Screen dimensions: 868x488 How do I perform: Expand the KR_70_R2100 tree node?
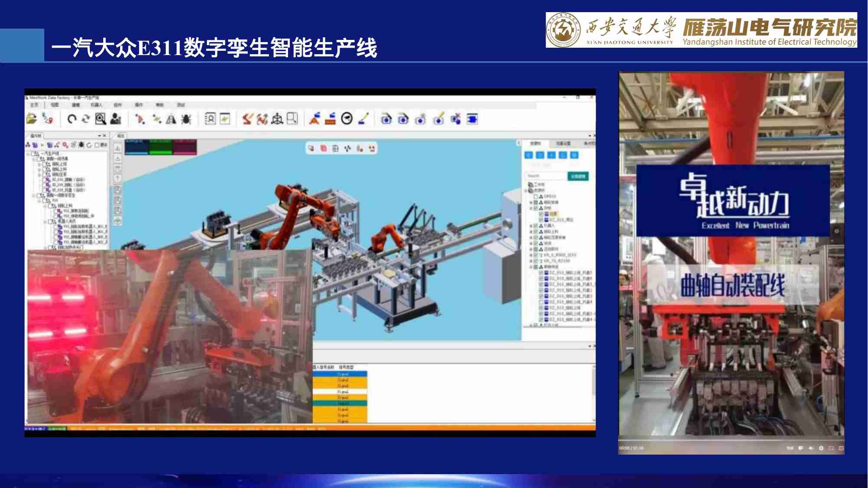click(x=531, y=261)
